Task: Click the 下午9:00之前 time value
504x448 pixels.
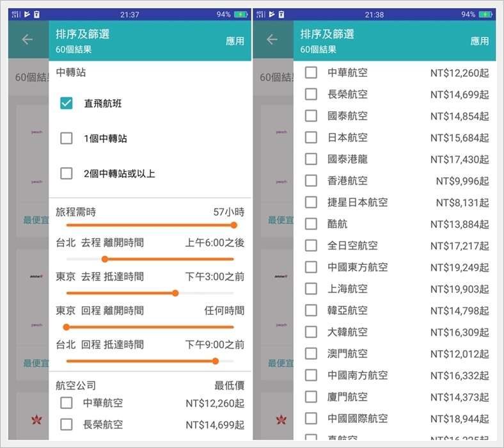Action: [215, 345]
